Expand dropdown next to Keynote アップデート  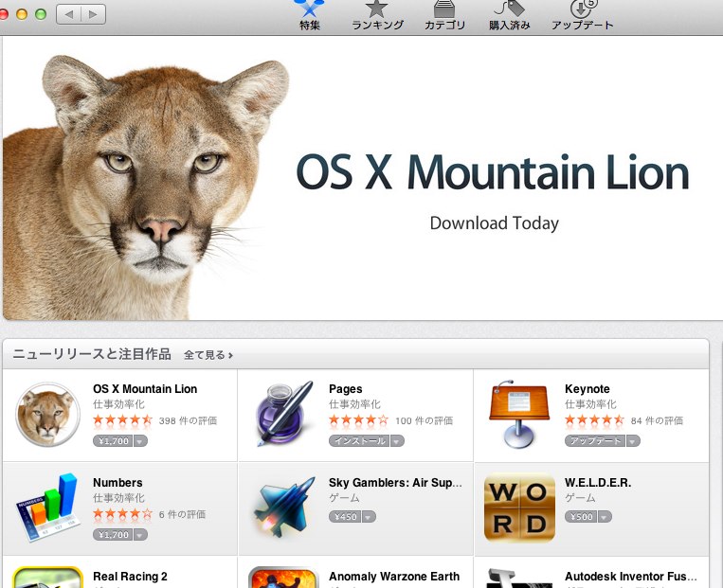[x=633, y=441]
